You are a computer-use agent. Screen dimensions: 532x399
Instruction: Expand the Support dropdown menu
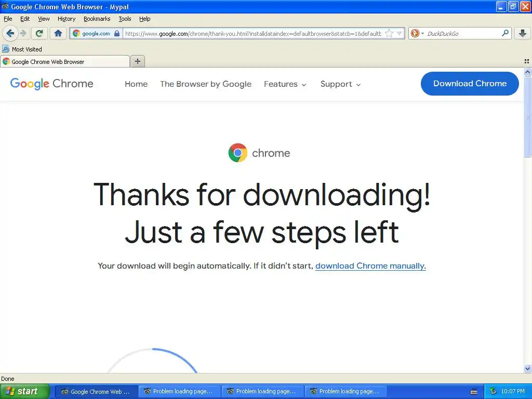coord(340,84)
